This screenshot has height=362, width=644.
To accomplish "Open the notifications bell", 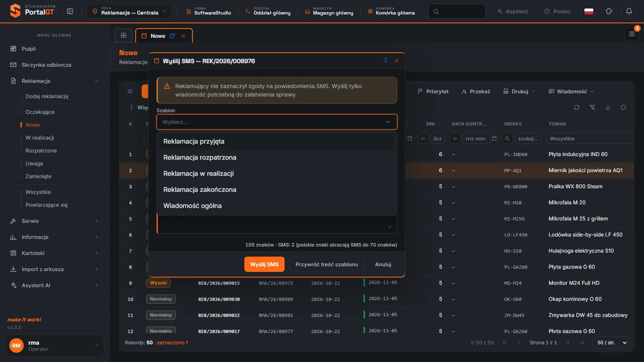I will (x=629, y=11).
